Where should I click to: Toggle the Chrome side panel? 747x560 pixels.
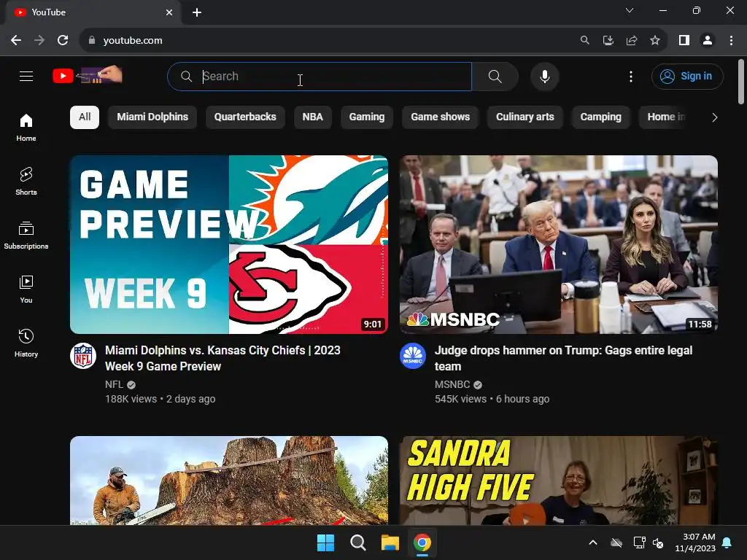(684, 41)
